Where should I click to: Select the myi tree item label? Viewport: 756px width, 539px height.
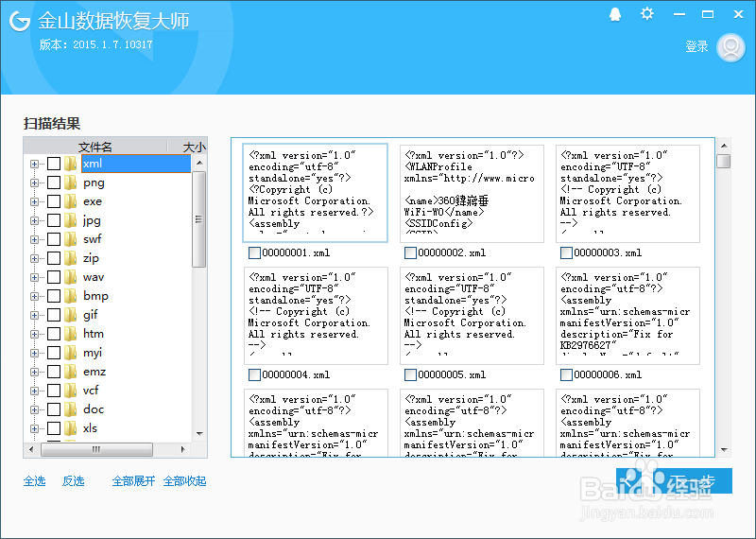[x=92, y=353]
